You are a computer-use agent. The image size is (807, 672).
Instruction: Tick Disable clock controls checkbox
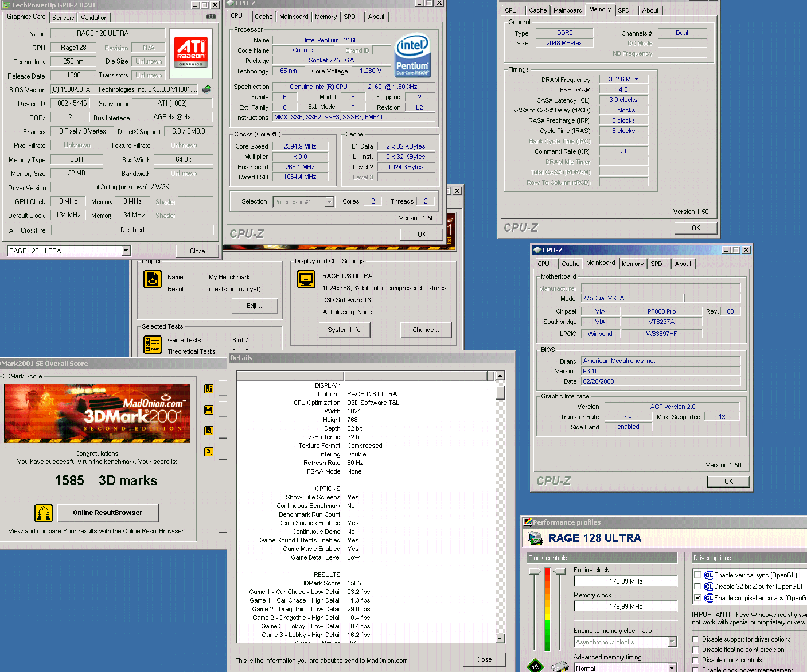coord(696,660)
